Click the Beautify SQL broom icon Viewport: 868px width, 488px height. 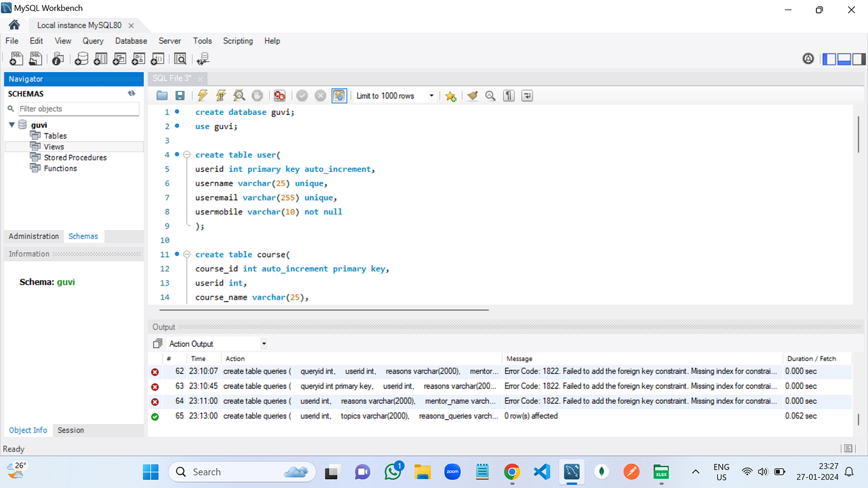(472, 95)
